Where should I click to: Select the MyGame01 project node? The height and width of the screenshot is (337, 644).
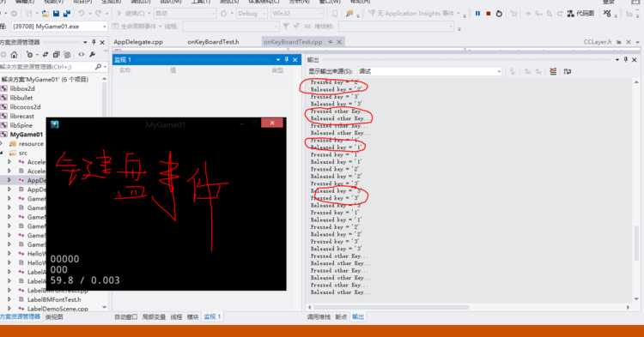pyautogui.click(x=27, y=135)
